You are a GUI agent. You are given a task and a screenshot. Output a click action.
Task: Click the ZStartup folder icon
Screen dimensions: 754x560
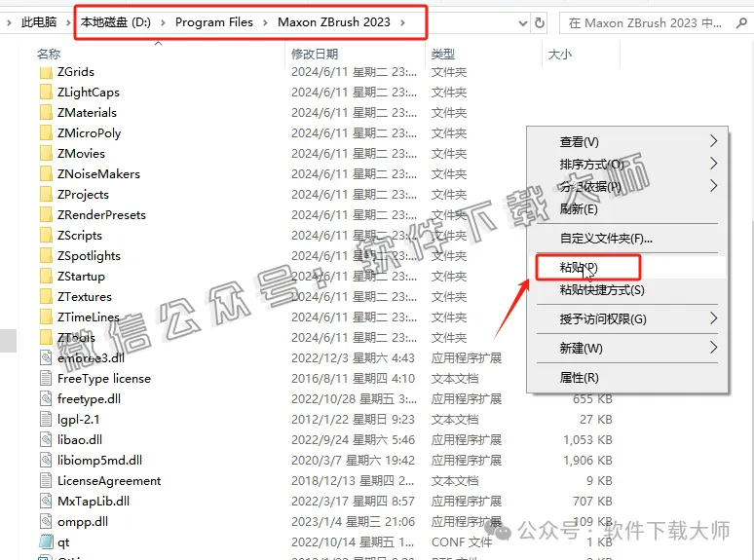pos(46,277)
